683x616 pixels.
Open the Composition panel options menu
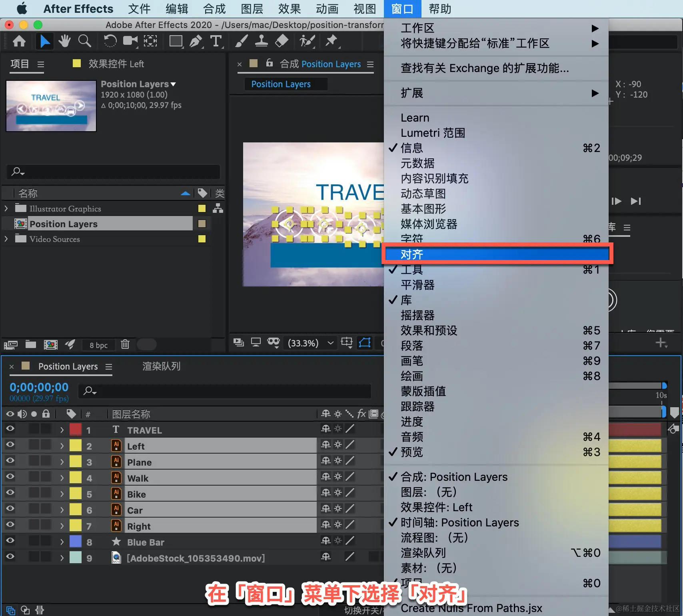click(370, 64)
